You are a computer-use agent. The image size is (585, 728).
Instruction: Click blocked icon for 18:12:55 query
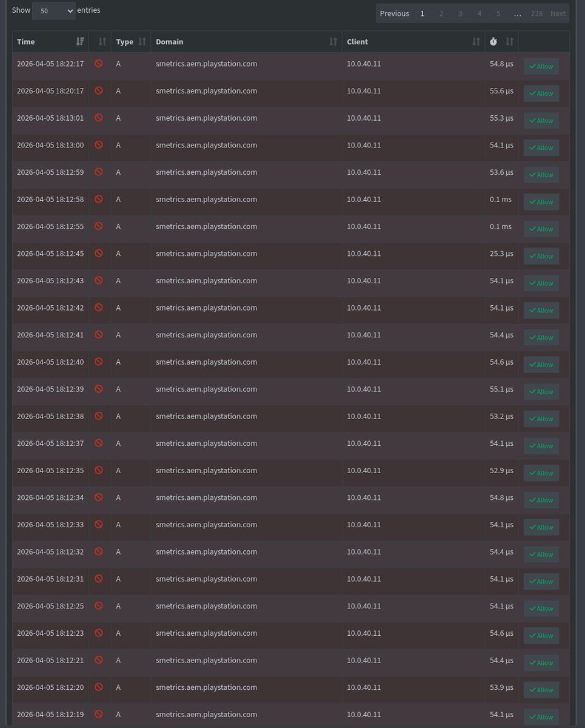point(99,226)
